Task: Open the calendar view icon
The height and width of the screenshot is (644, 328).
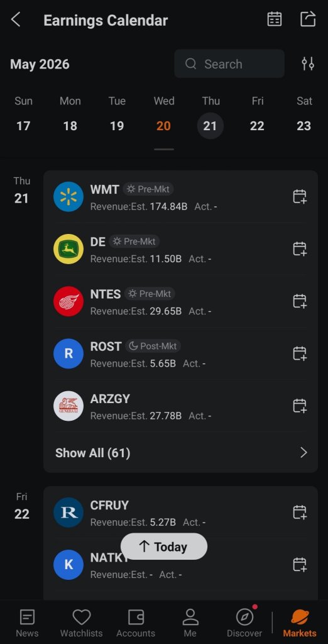Action: 274,19
